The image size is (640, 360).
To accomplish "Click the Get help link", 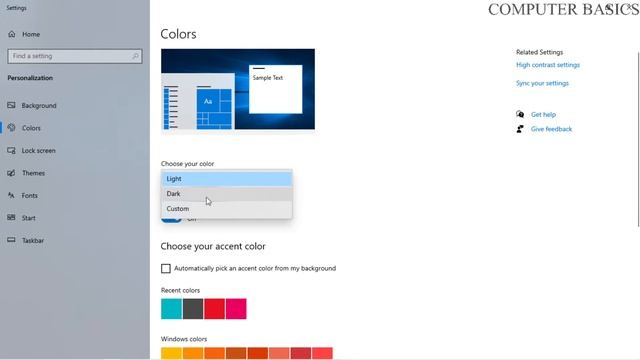I will tap(543, 115).
